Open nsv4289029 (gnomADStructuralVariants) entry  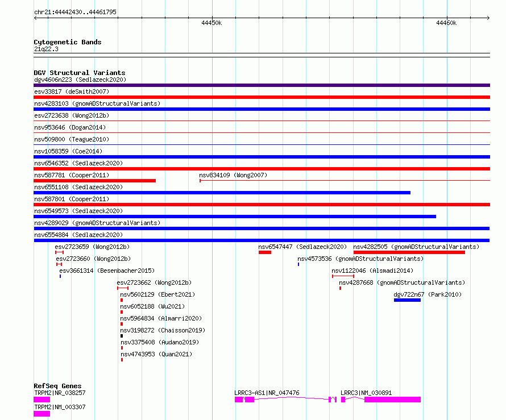(97, 223)
